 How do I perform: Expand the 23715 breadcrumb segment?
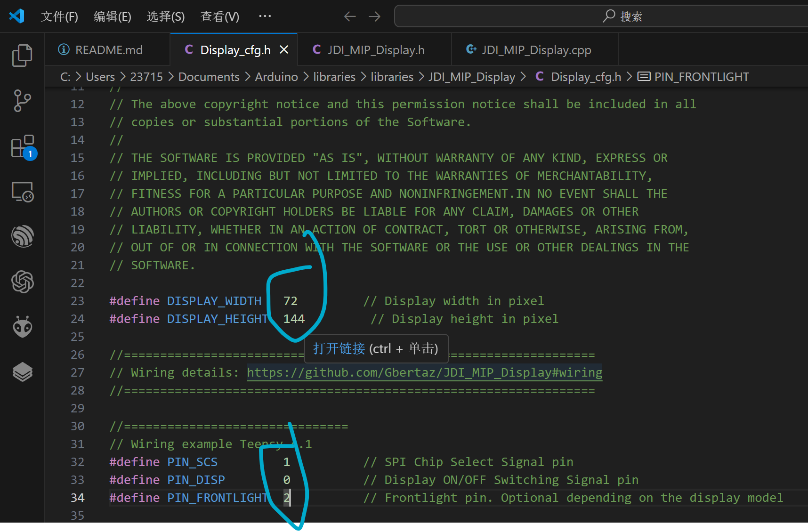tap(146, 77)
